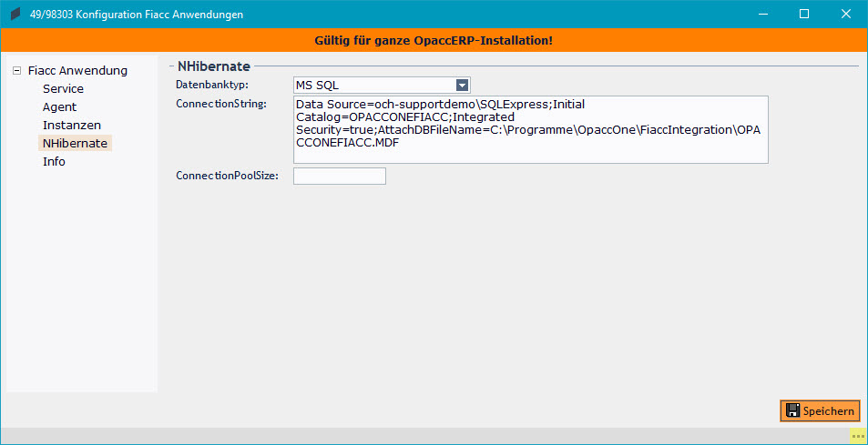Collapse the Fiacc Anwendung tree node
Image resolution: width=868 pixels, height=445 pixels.
click(16, 71)
